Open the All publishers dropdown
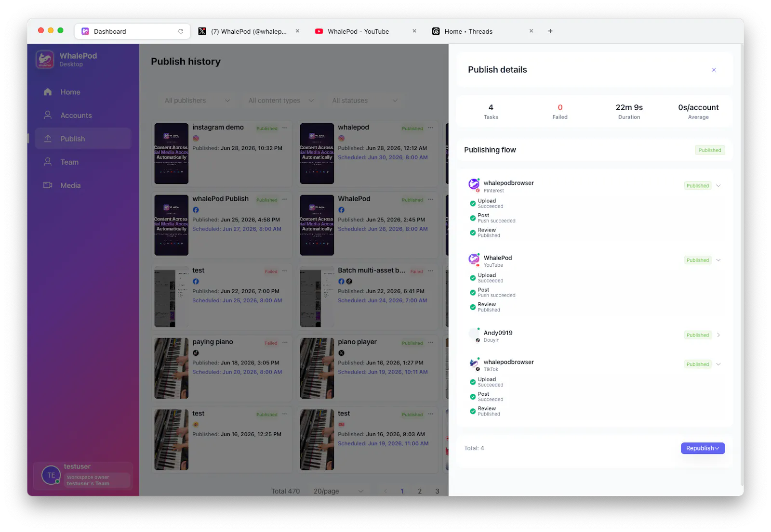Viewport: 771px width, 532px height. tap(197, 101)
